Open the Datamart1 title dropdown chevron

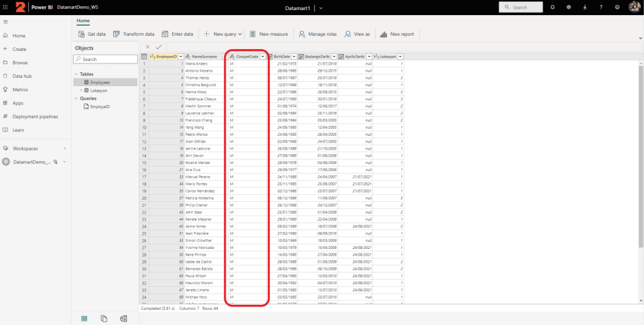321,8
